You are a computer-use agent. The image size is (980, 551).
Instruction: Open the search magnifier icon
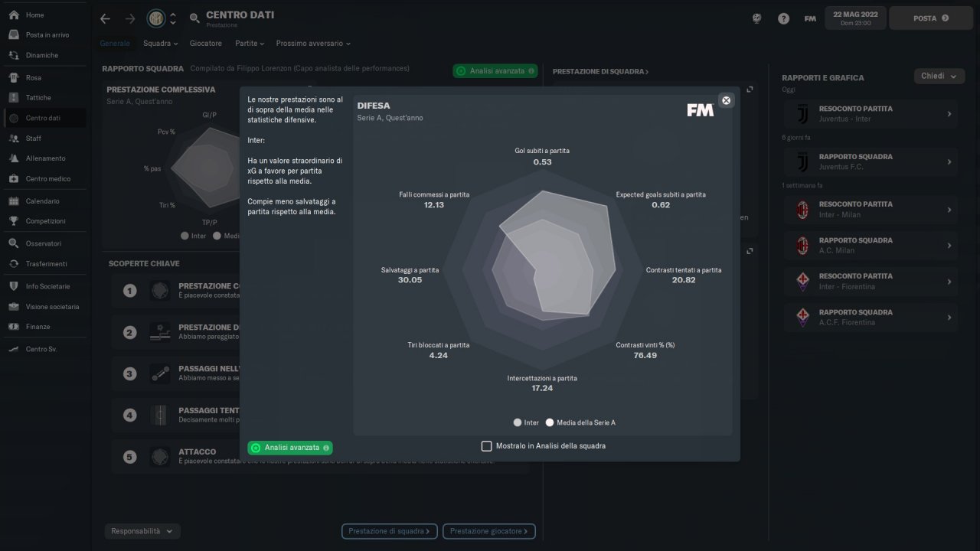[194, 18]
